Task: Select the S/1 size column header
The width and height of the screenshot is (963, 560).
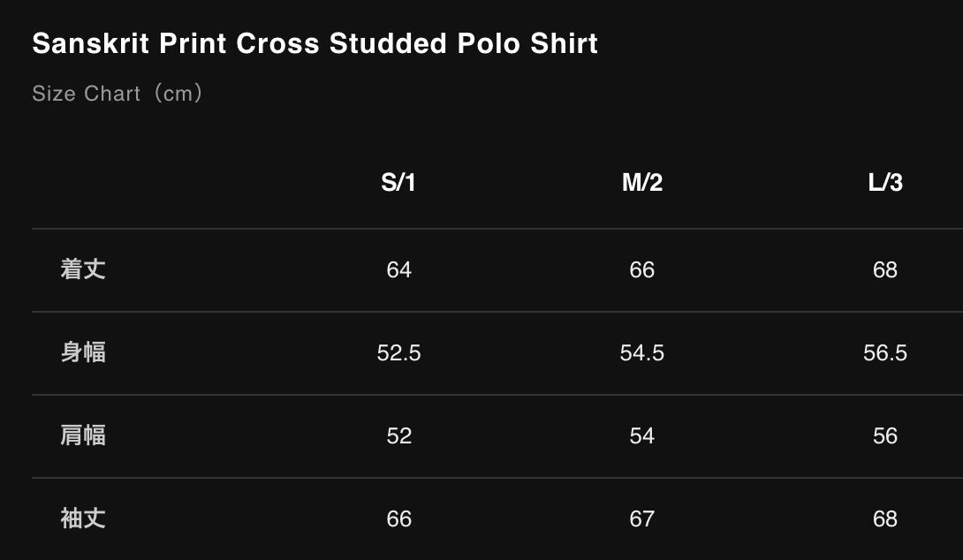Action: coord(398,183)
